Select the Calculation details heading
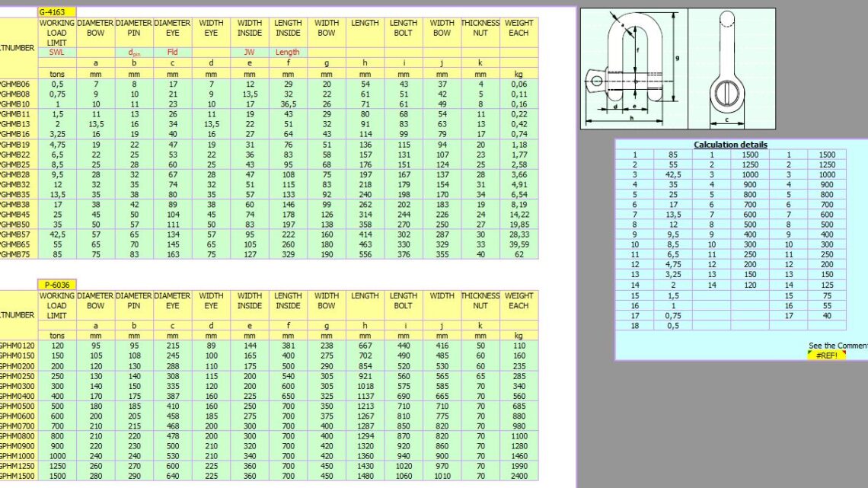868x488 pixels. 730,145
